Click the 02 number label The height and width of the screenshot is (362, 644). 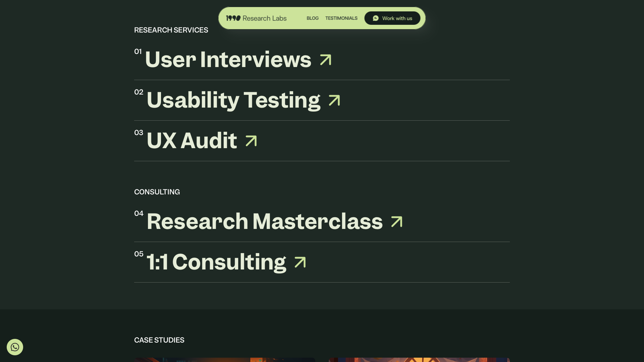[139, 92]
